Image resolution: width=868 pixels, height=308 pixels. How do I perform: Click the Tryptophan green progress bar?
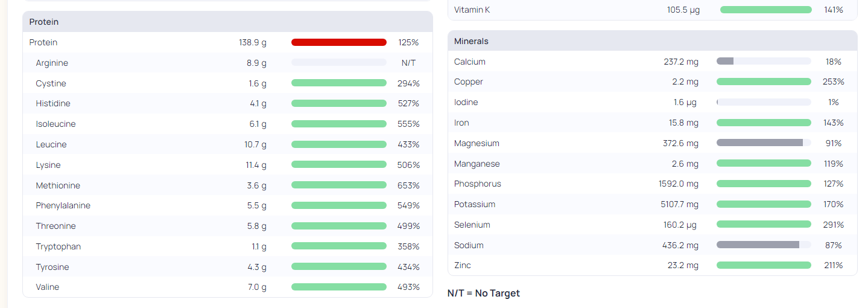(x=339, y=246)
